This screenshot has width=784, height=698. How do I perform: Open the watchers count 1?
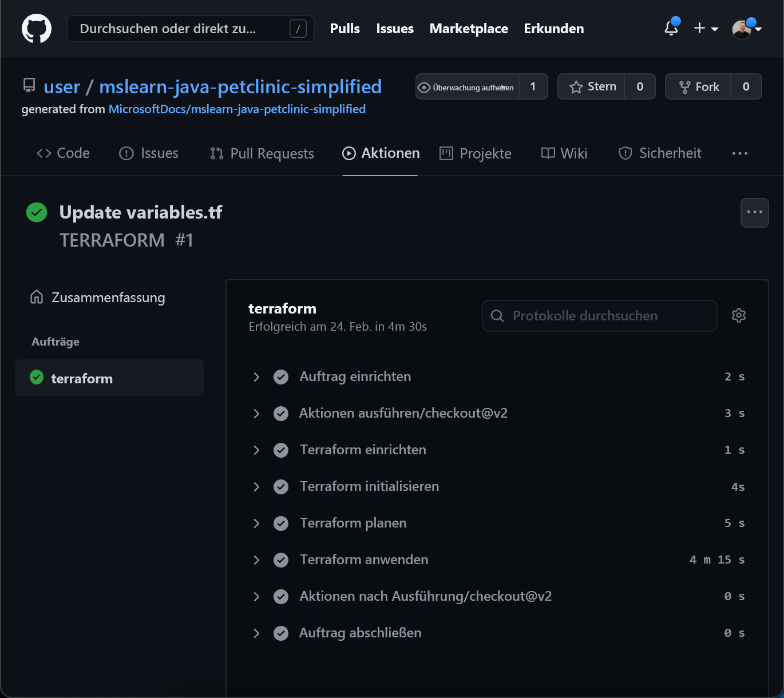click(533, 87)
